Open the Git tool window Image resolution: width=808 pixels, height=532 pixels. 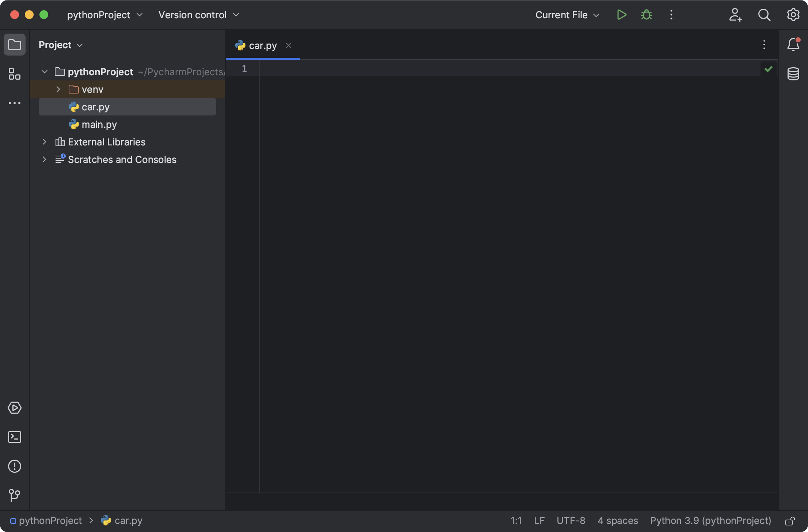15,495
